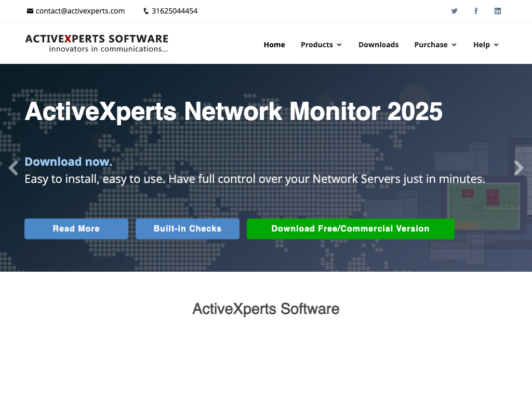Viewport: 532px width, 399px height.
Task: Open the Twitter social icon
Action: (454, 11)
